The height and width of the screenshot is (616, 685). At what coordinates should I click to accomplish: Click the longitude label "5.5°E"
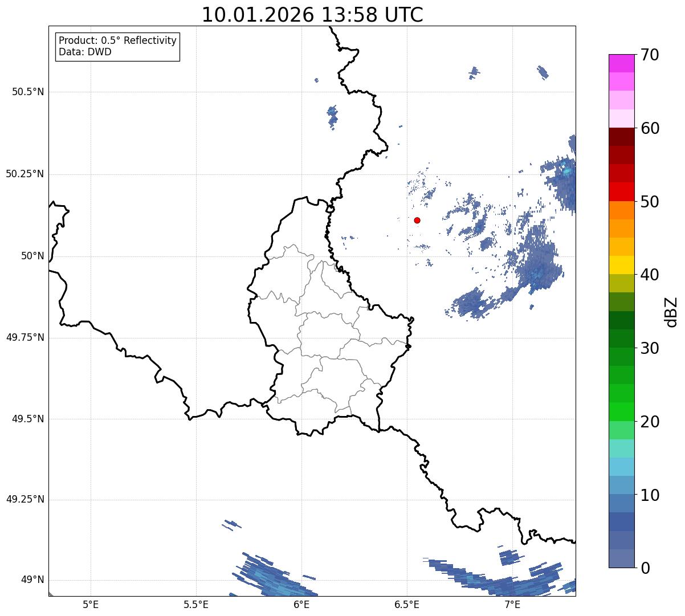[x=196, y=604]
